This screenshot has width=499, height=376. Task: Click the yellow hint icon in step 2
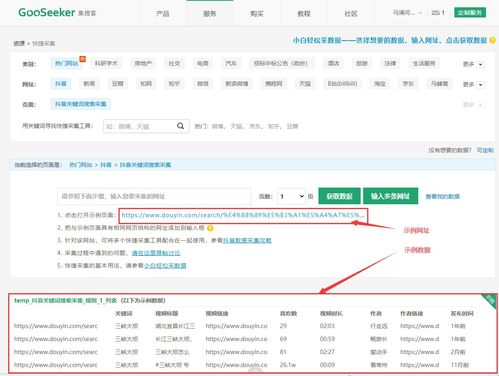coord(210,228)
